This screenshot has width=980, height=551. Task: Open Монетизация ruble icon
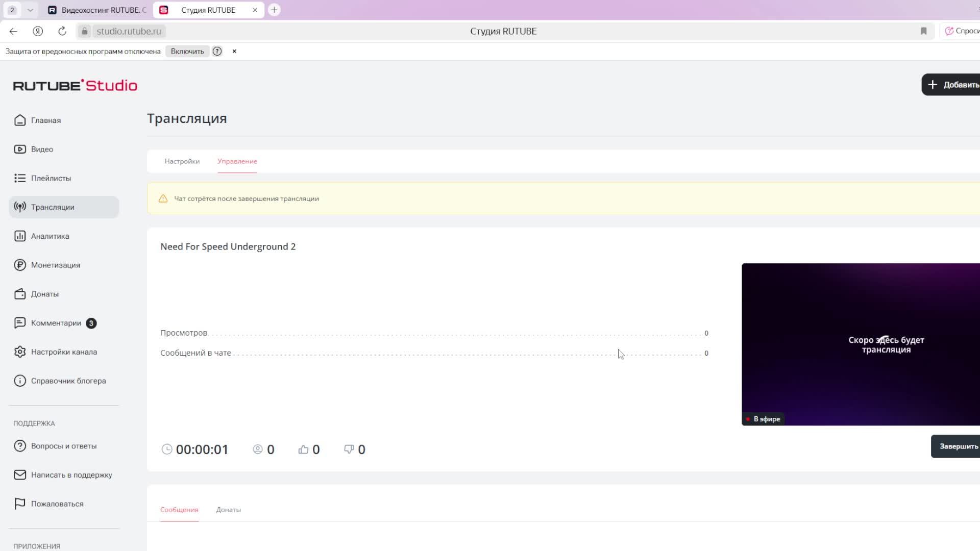[20, 265]
